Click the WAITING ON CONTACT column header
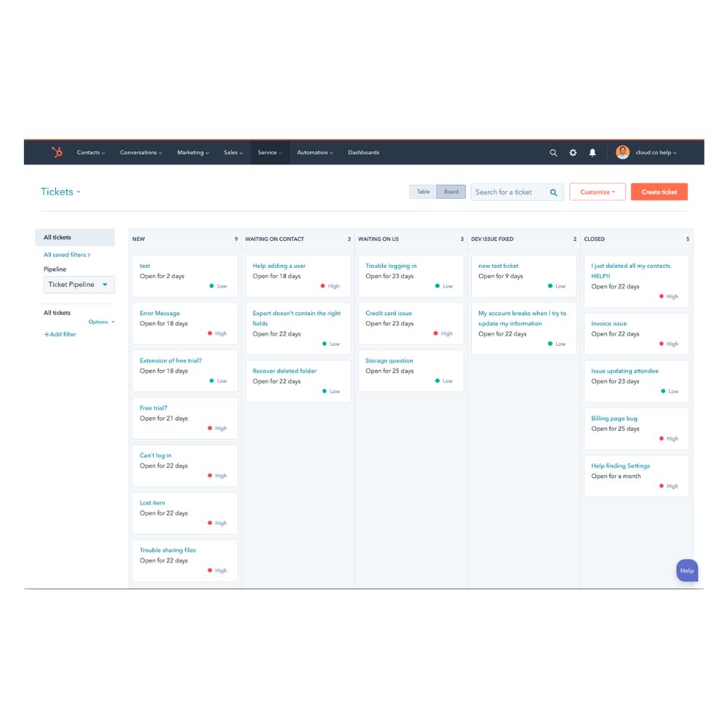This screenshot has width=728, height=728. [x=298, y=239]
